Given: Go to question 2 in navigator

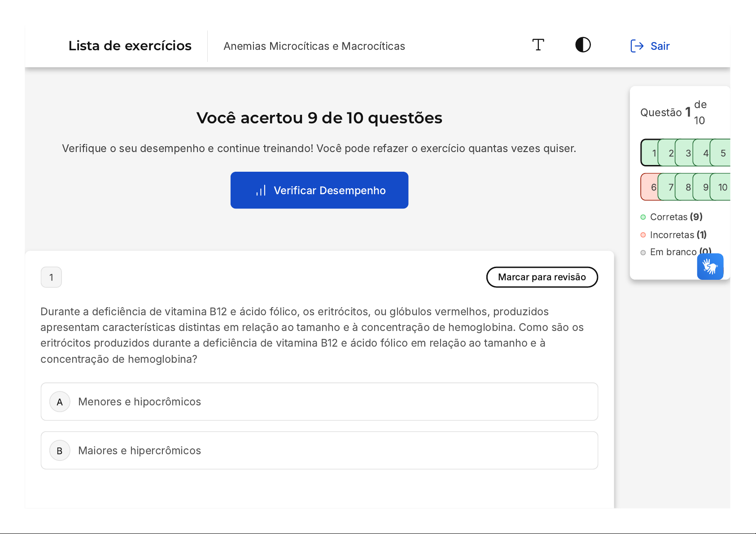Looking at the screenshot, I should [x=669, y=153].
